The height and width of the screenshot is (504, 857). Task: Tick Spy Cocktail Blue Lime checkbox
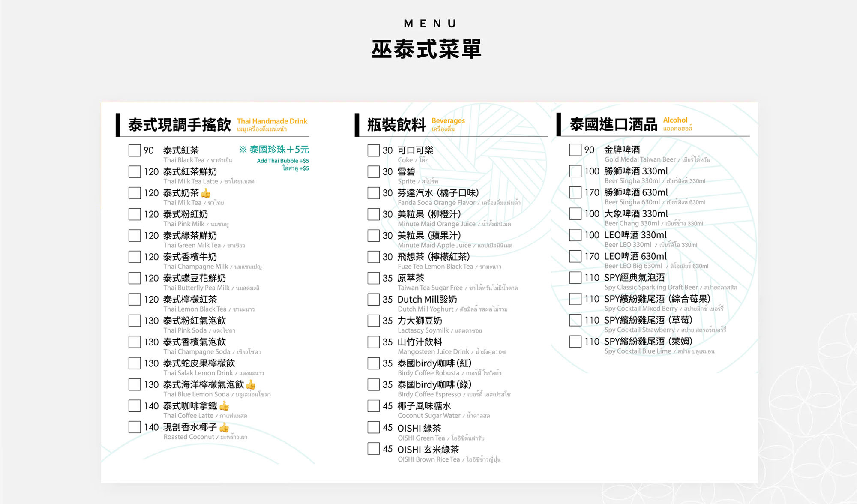575,342
